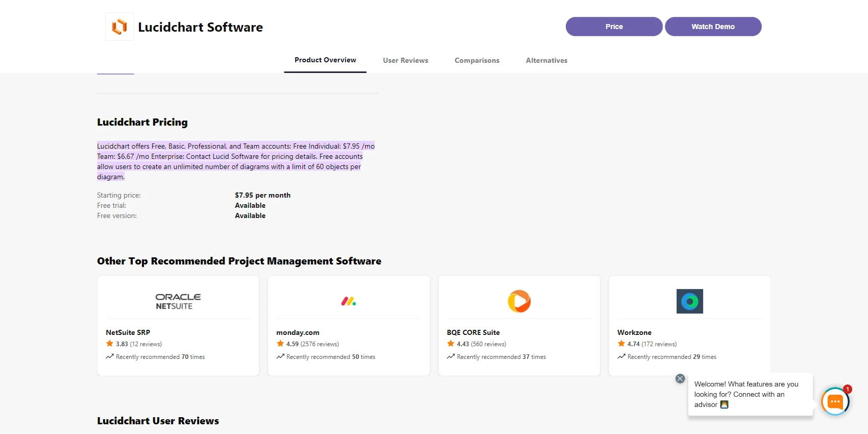Click trend arrow icon under monday.com

pyautogui.click(x=280, y=356)
